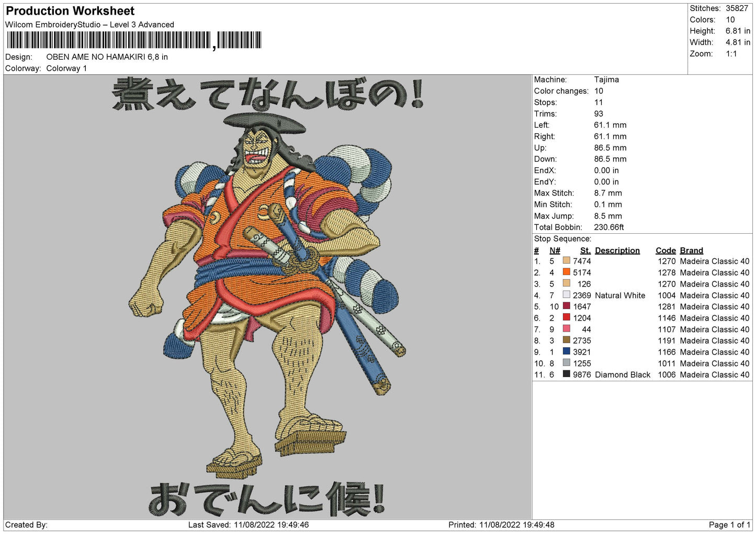756x534 pixels.
Task: Click the 'Code' column header
Action: 665,251
